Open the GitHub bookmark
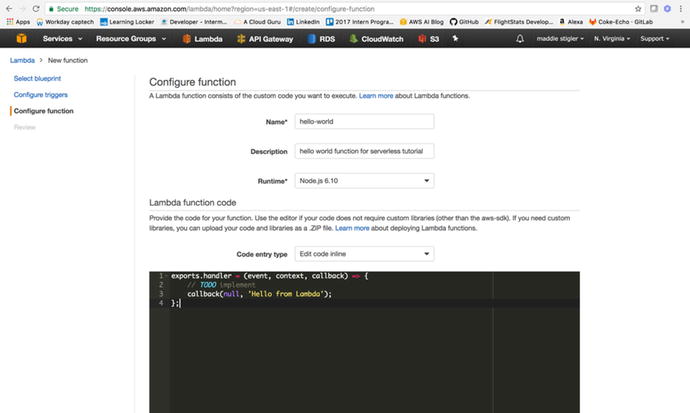The image size is (690, 413). [x=464, y=22]
